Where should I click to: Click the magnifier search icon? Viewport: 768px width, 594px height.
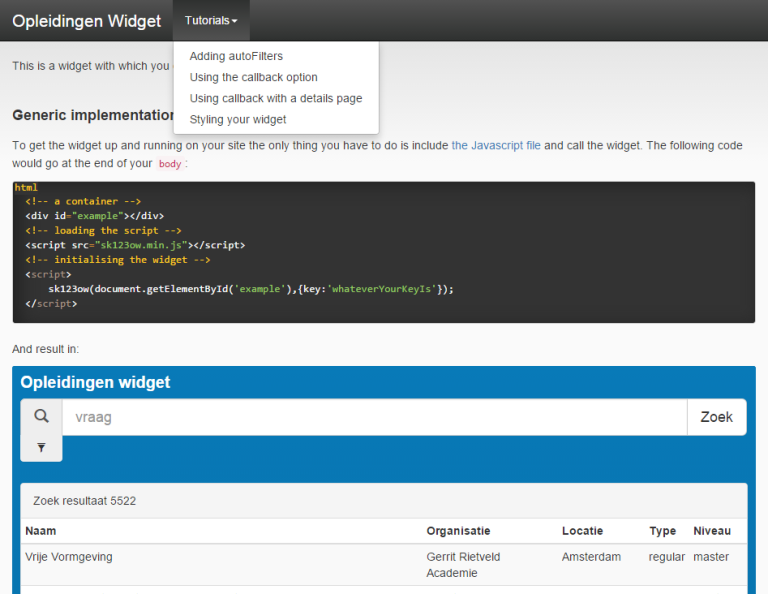click(x=41, y=416)
